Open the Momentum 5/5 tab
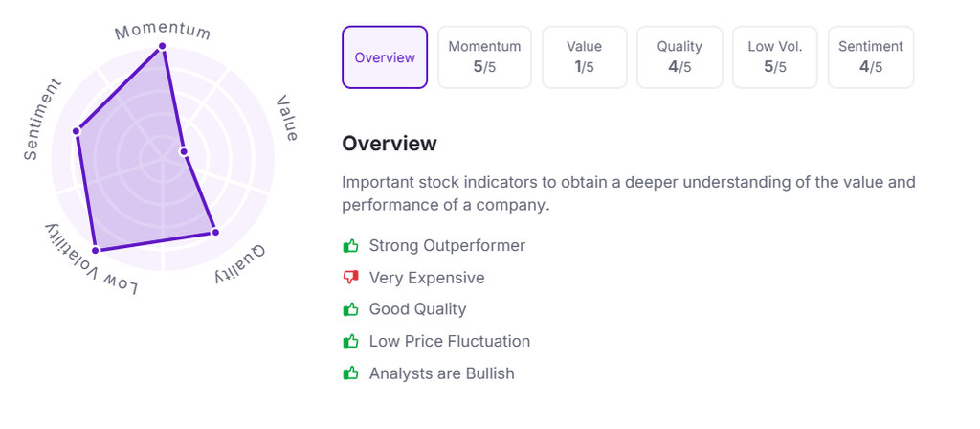The height and width of the screenshot is (429, 980). tap(484, 57)
